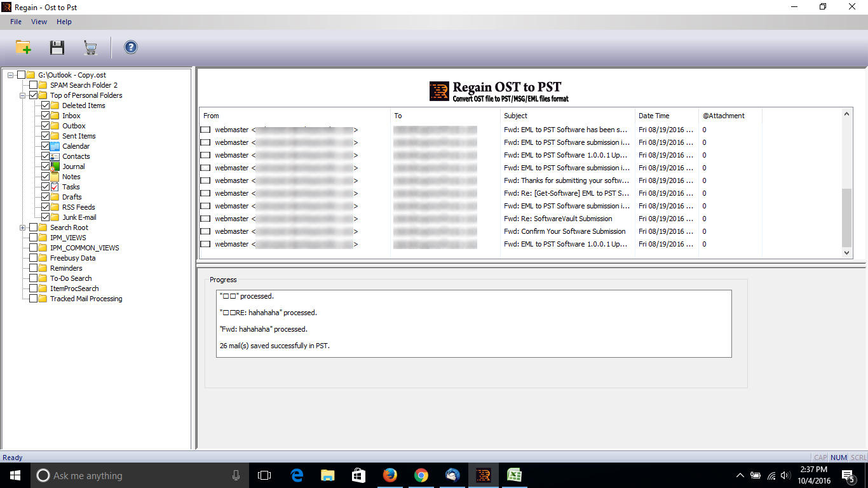The height and width of the screenshot is (488, 868).
Task: Select the IPM_COMMON_VIEWS folder
Action: coord(85,248)
